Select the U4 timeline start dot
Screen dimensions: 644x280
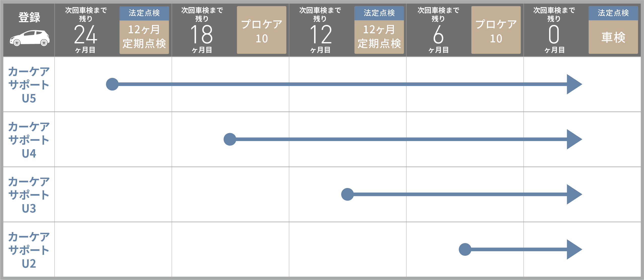click(230, 139)
